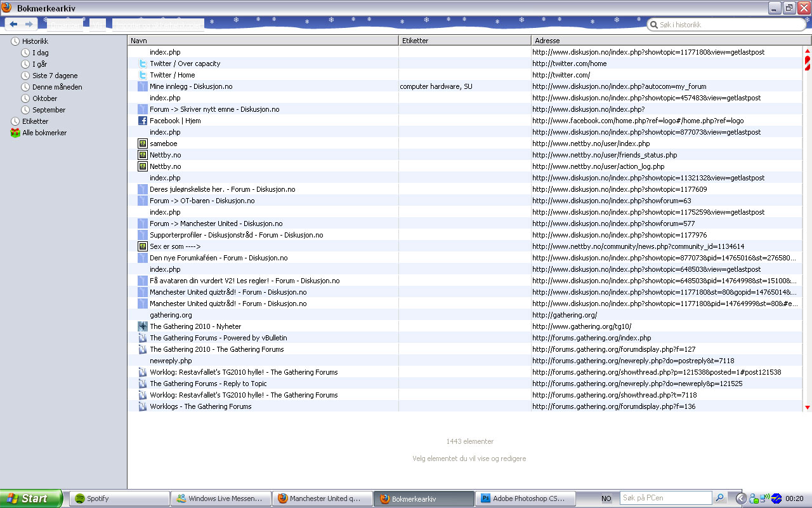Click favicon of 'The Gathering Forums - Powered by vBulletin'
Screen dimensions: 812x508
[143, 338]
